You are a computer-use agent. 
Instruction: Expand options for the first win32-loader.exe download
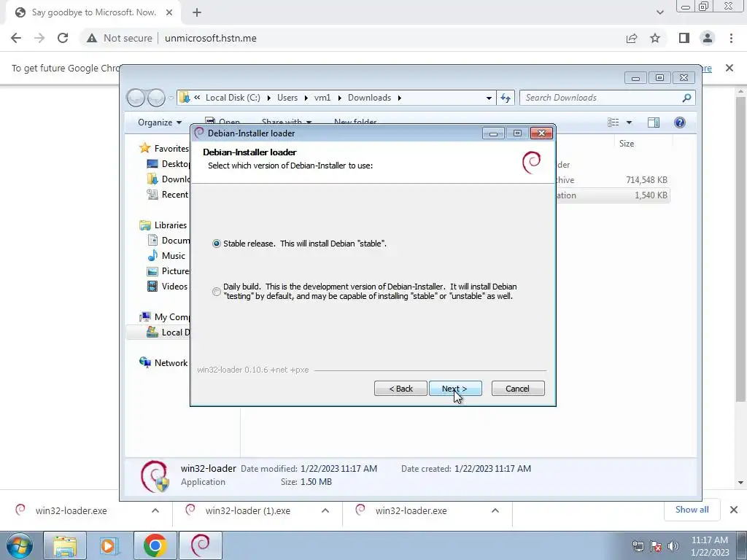pyautogui.click(x=155, y=511)
